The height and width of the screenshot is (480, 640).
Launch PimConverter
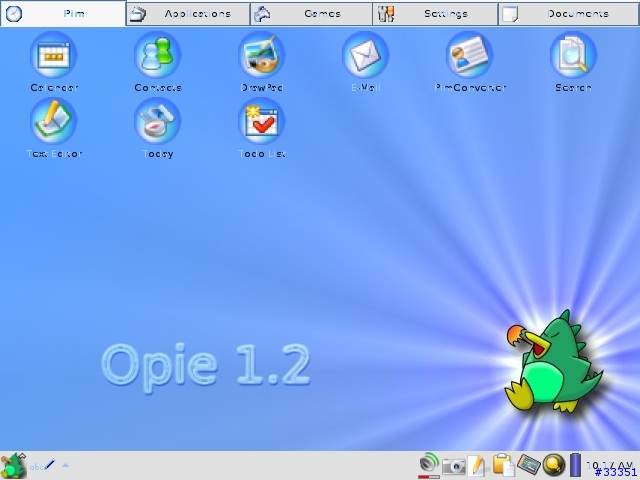click(x=470, y=61)
